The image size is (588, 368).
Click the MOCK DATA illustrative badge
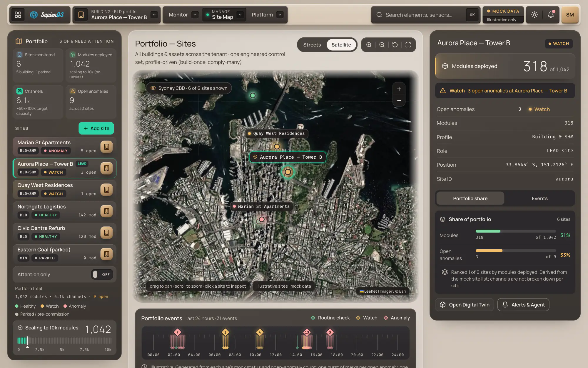[x=503, y=15]
